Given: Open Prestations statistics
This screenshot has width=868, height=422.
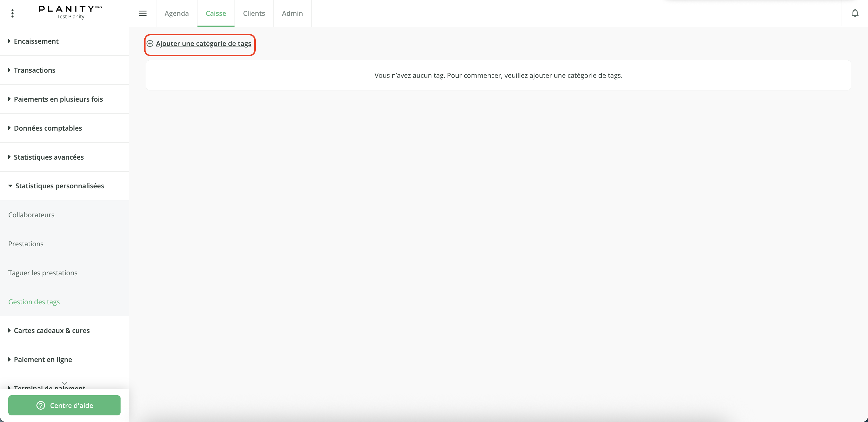Looking at the screenshot, I should [x=64, y=244].
